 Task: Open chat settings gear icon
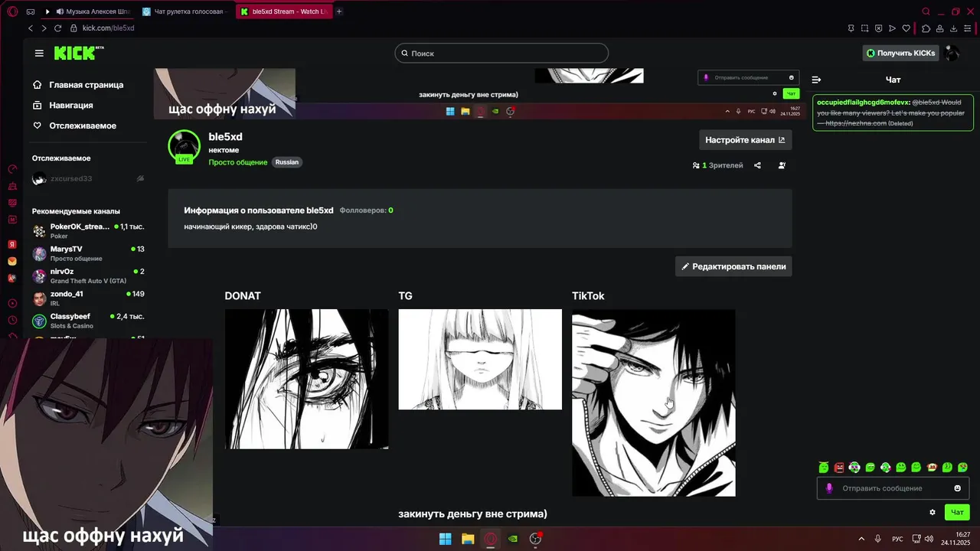pyautogui.click(x=933, y=512)
